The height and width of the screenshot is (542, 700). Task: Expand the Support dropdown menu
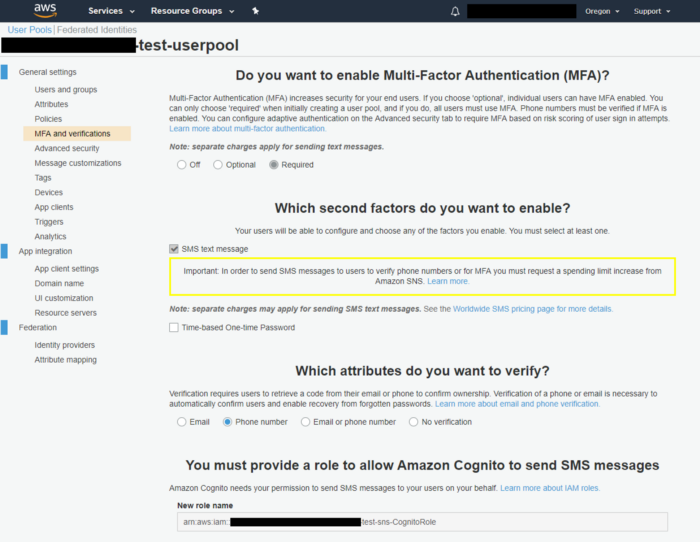[652, 11]
